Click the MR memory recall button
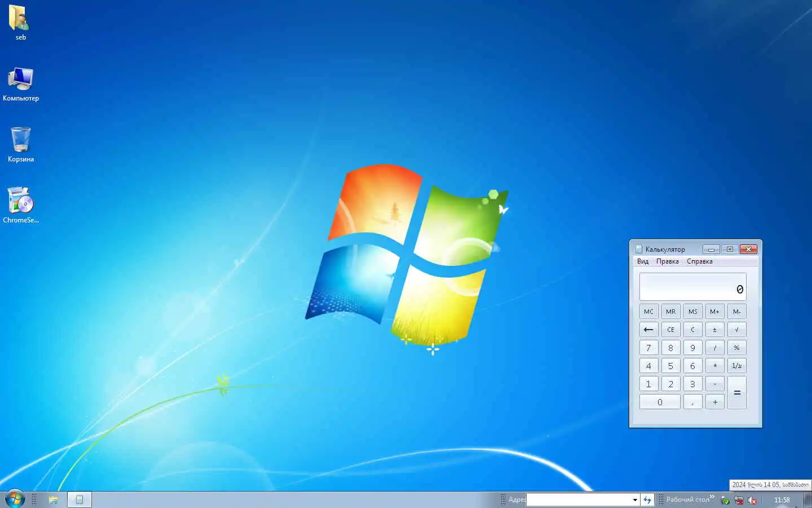Screen dimensions: 812x508 click(670, 312)
